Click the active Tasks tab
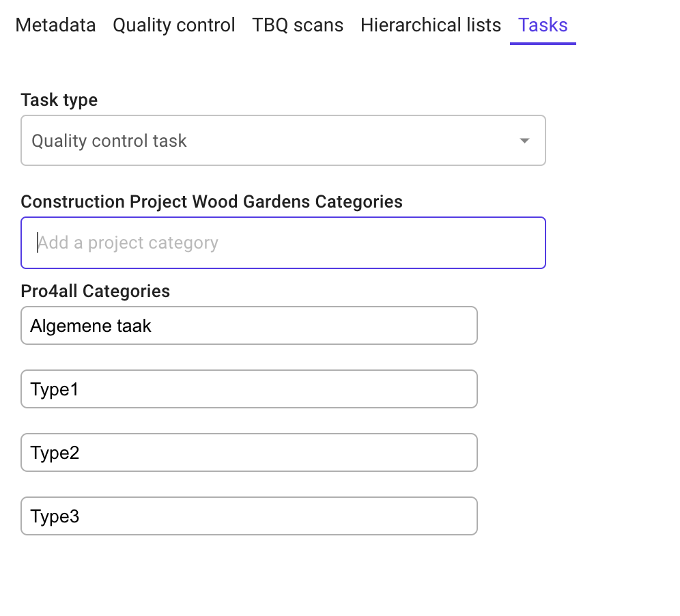The height and width of the screenshot is (616, 680). click(x=543, y=25)
